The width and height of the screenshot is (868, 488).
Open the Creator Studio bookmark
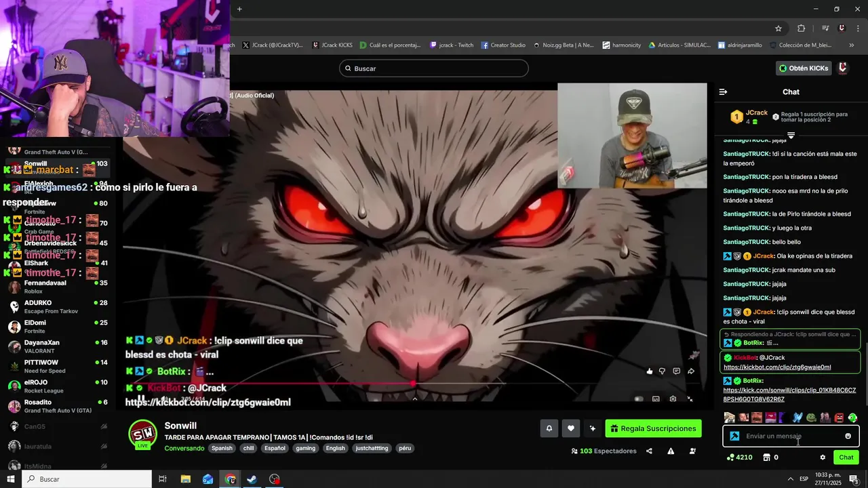pos(503,45)
